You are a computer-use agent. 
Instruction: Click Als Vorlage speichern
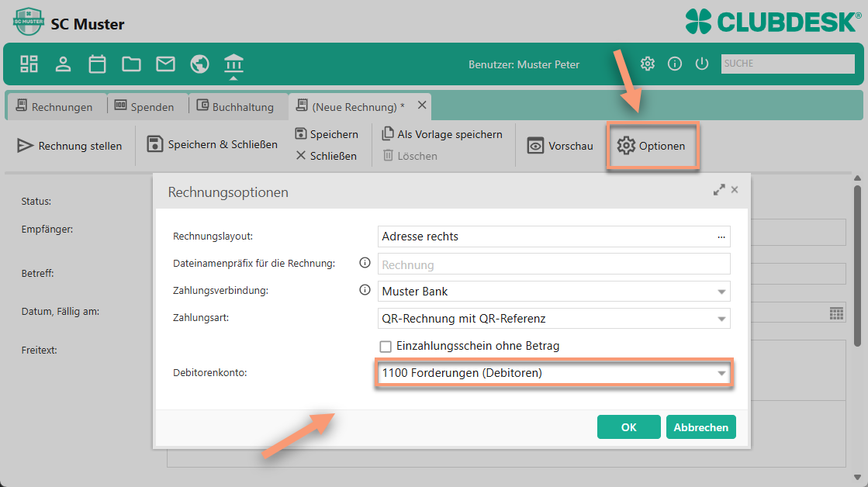442,134
